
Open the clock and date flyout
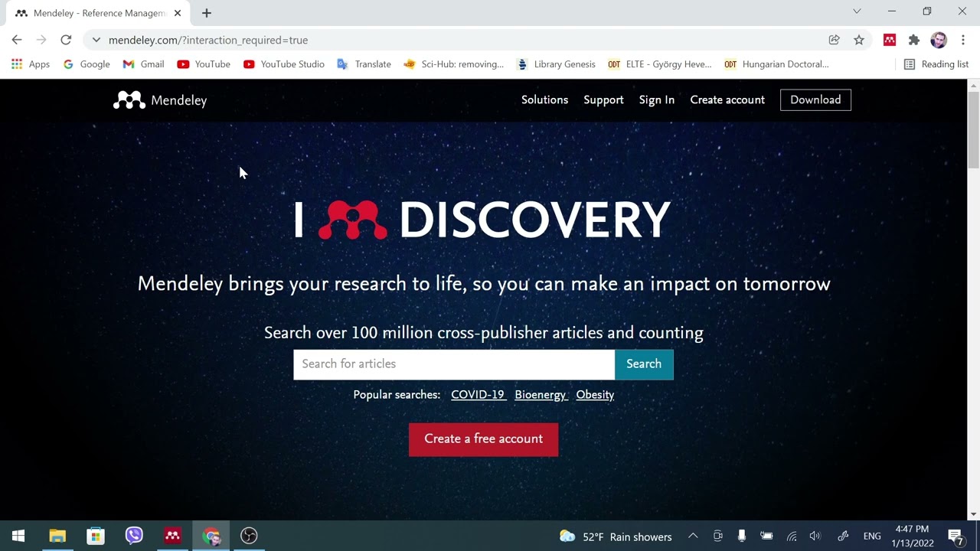(x=912, y=536)
